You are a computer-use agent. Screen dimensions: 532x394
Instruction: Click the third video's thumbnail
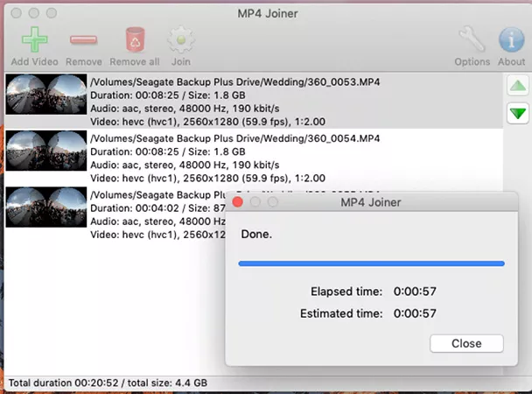(45, 208)
